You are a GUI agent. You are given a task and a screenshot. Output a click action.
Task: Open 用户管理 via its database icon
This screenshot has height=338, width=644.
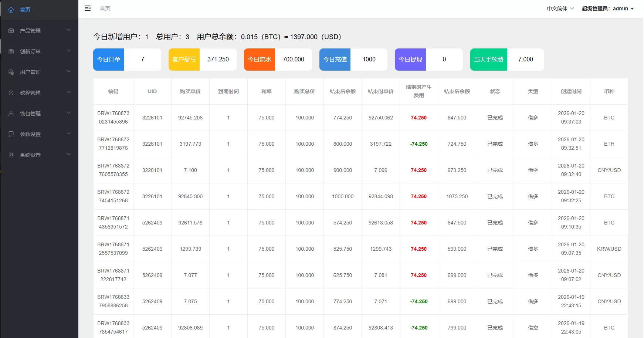click(x=11, y=72)
